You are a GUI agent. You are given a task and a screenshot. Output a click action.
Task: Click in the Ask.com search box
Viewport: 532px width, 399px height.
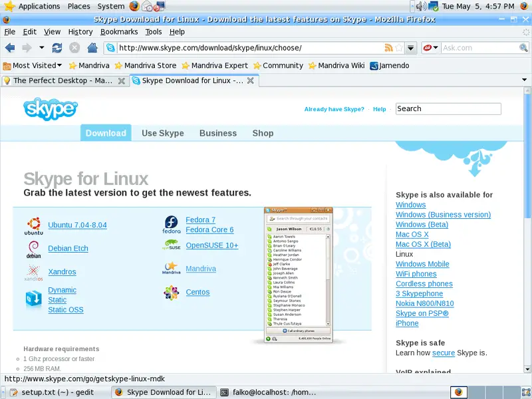coord(479,48)
